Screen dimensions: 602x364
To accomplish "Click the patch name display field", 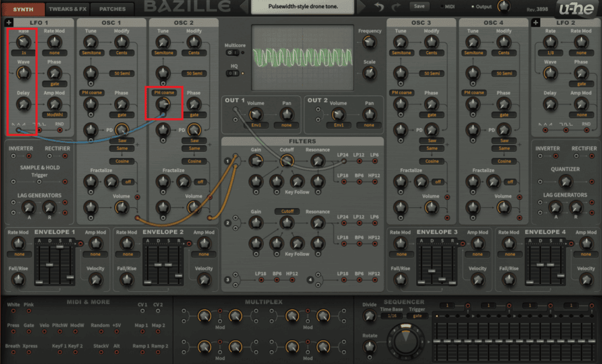I will (x=303, y=7).
